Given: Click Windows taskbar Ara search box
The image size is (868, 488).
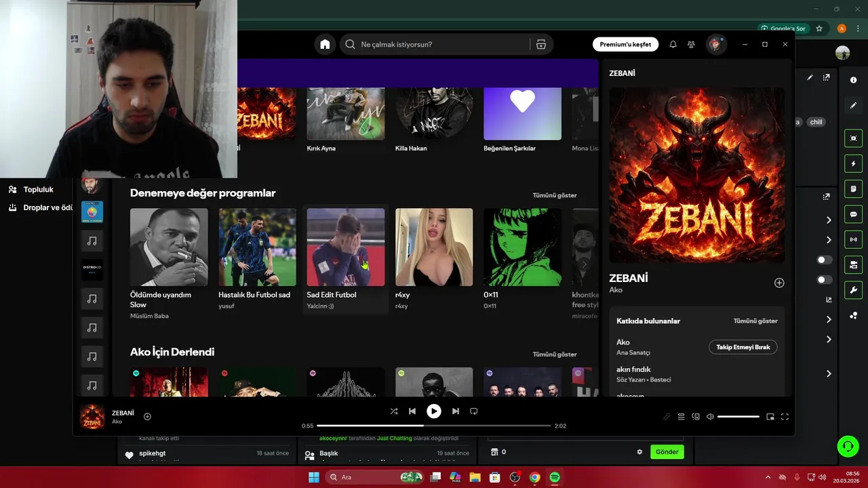Looking at the screenshot, I should click(x=374, y=477).
